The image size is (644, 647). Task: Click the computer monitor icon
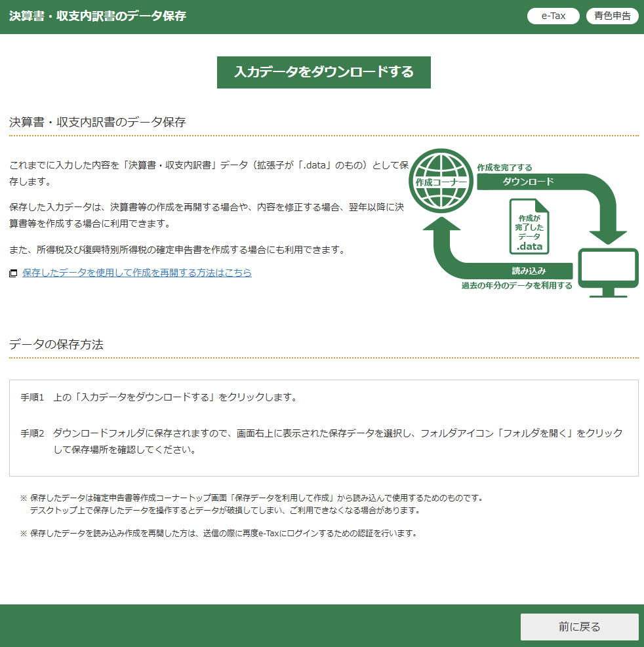pos(607,273)
